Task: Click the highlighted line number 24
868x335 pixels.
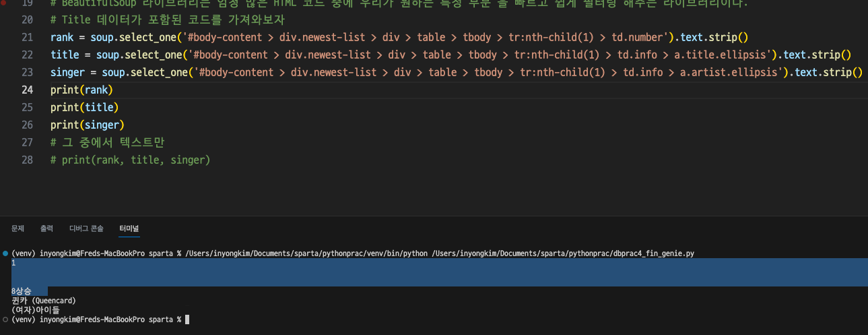Action: [x=27, y=90]
